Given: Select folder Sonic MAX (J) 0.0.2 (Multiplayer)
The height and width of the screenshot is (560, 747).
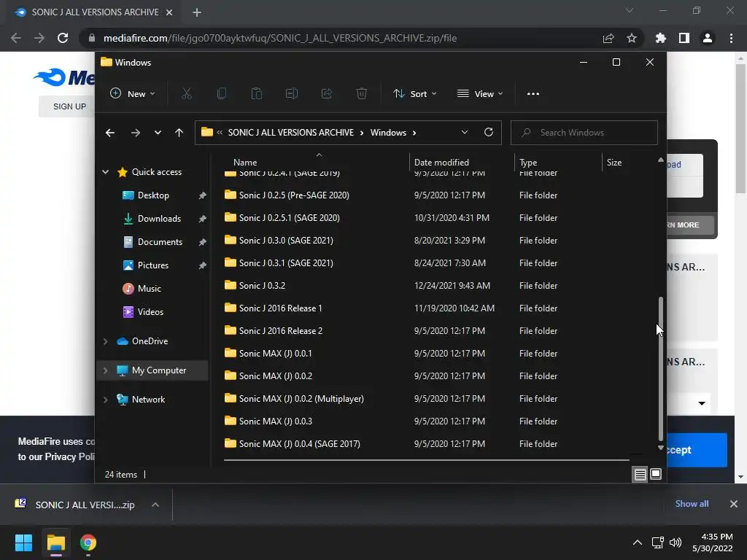Looking at the screenshot, I should [x=301, y=399].
